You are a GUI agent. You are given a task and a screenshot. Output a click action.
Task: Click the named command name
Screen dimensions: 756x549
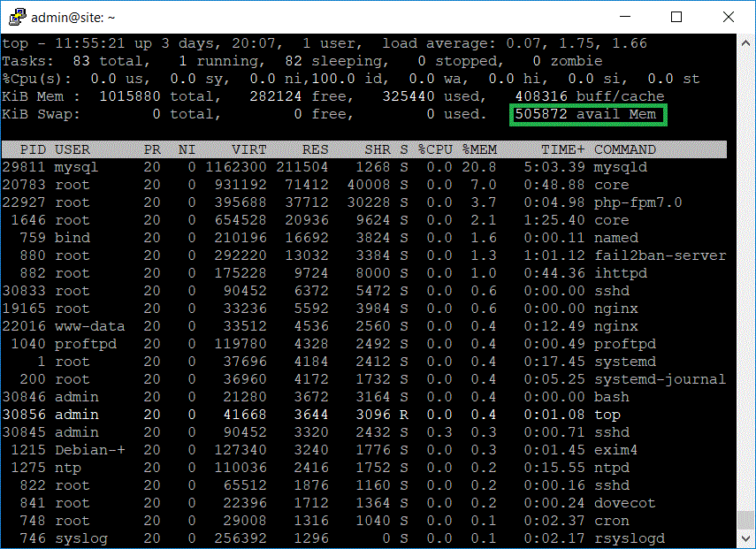[x=616, y=238]
